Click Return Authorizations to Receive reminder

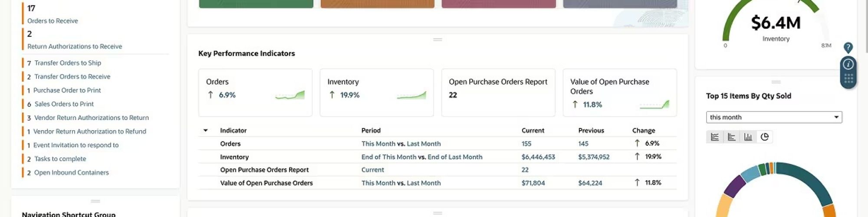[x=74, y=46]
